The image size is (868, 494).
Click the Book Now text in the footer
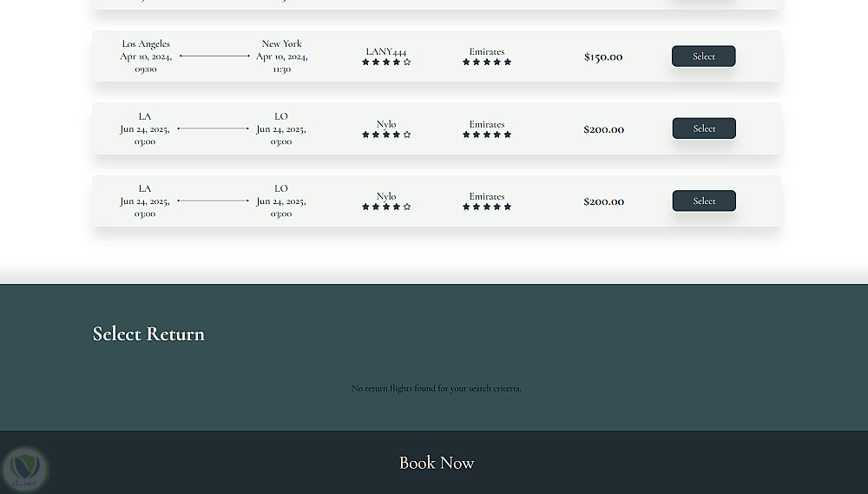click(x=437, y=463)
